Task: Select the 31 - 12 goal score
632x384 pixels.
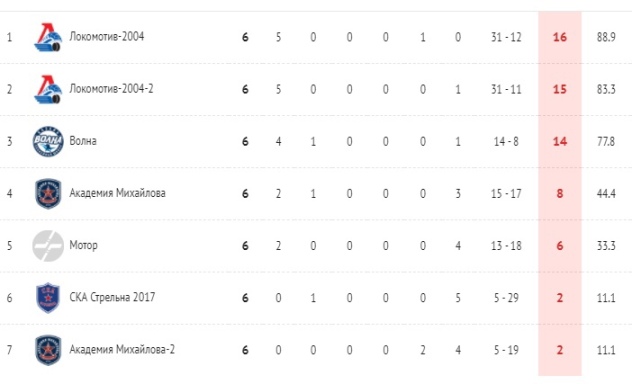Action: click(x=506, y=37)
